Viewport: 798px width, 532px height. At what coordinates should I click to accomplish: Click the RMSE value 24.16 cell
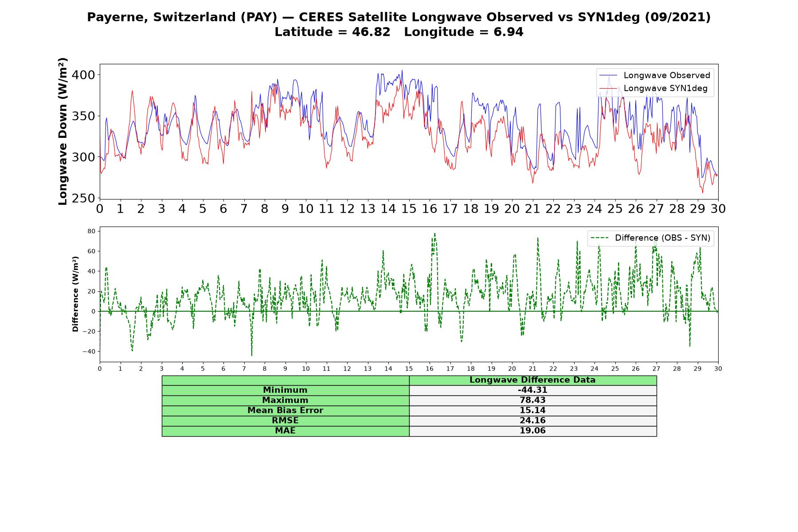tap(532, 421)
